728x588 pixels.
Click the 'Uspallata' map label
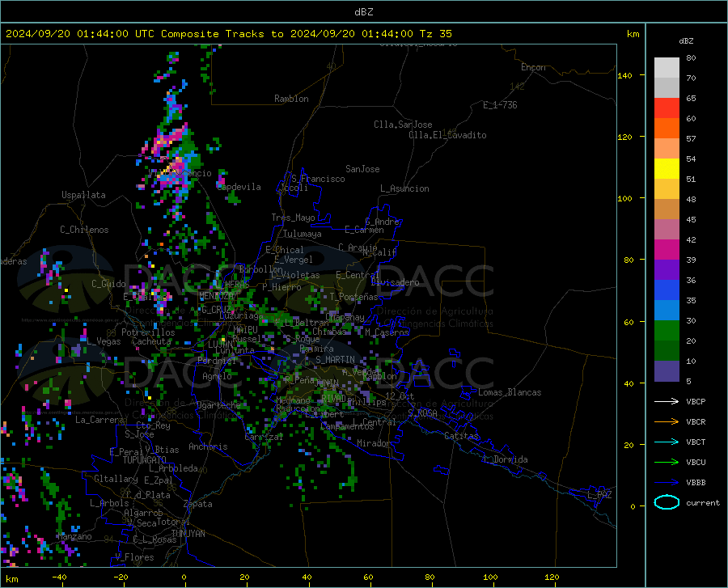pos(83,195)
